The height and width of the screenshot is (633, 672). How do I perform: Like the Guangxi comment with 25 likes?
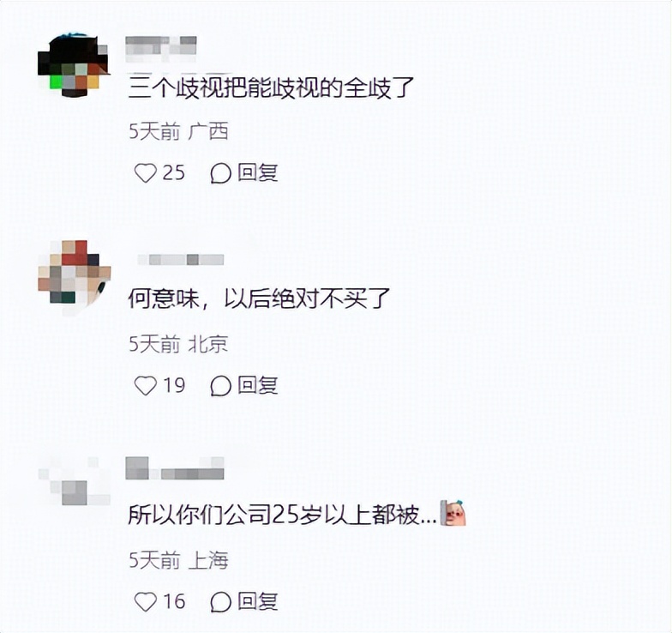click(146, 173)
